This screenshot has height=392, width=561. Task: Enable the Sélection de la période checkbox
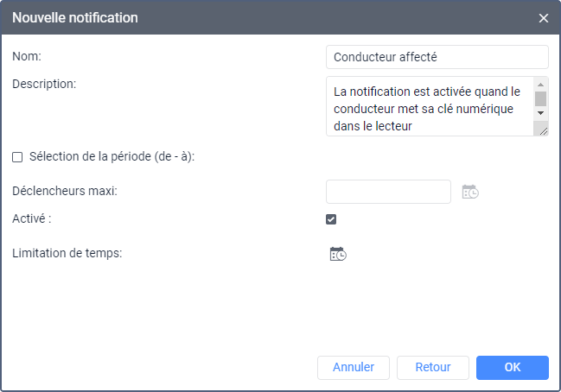pos(17,157)
